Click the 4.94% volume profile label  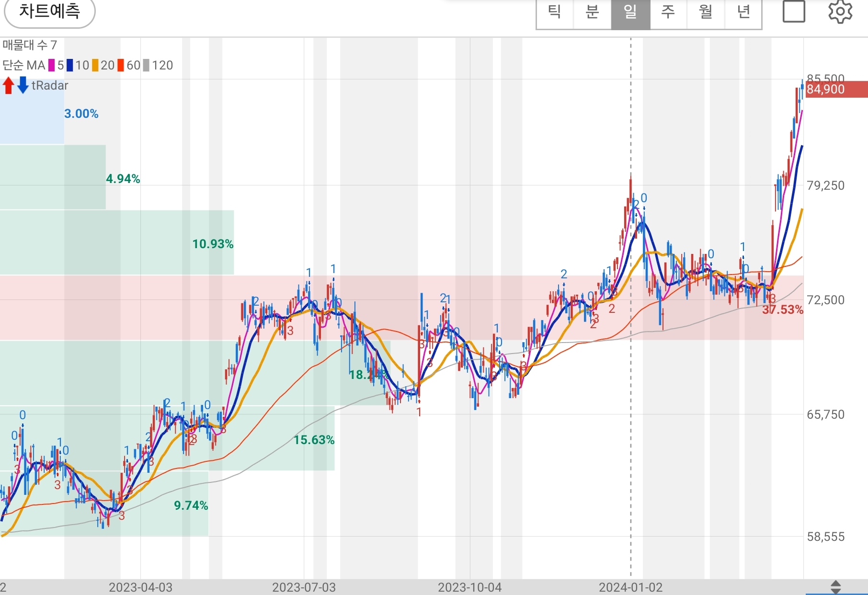click(123, 179)
